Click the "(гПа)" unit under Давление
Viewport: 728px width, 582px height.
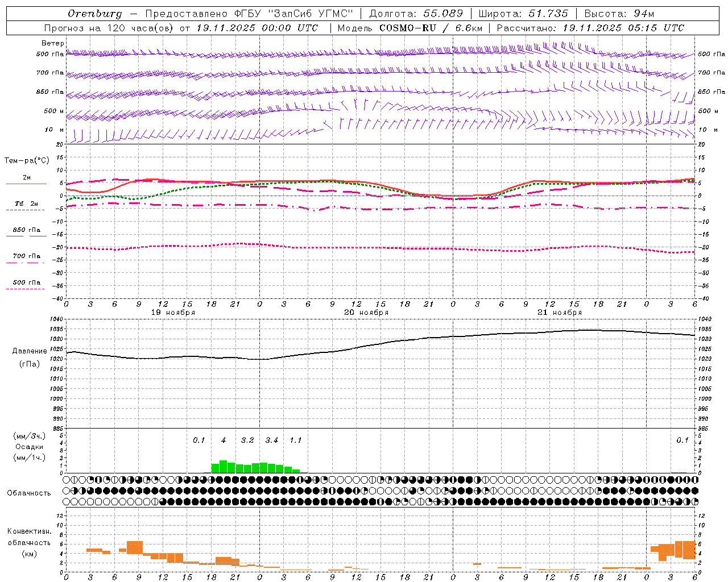[30, 364]
